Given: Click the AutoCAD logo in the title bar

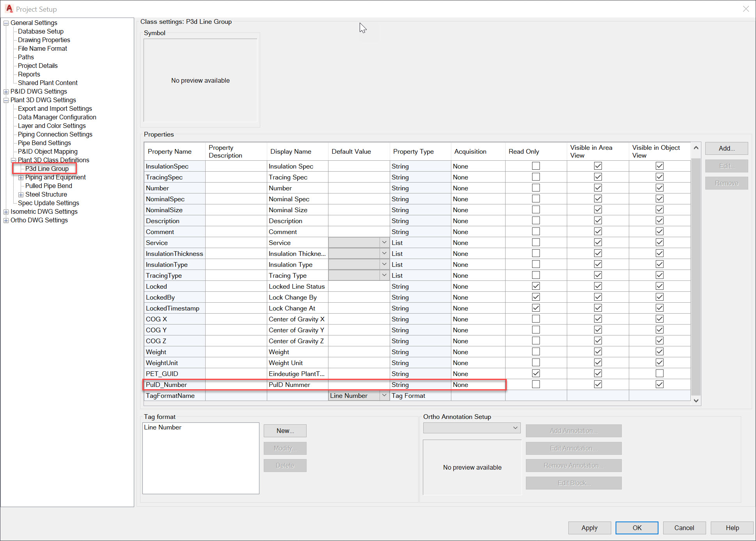Looking at the screenshot, I should pos(9,8).
